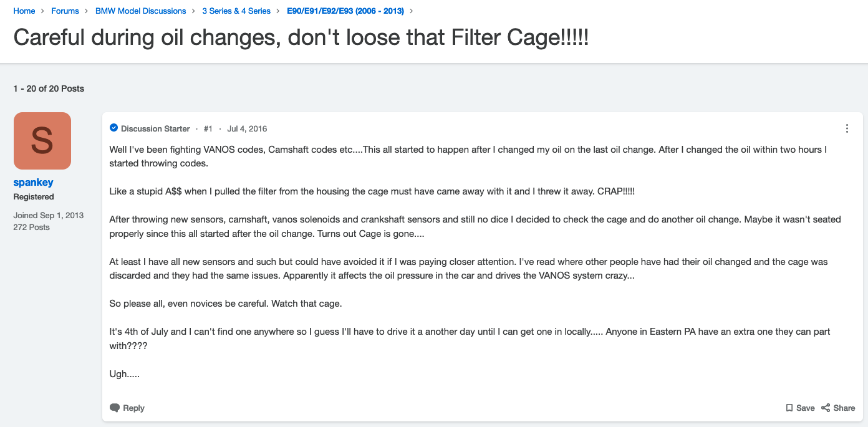Open E90/E91/E92/E93 (2006 - 2013) breadcrumb

pos(345,11)
